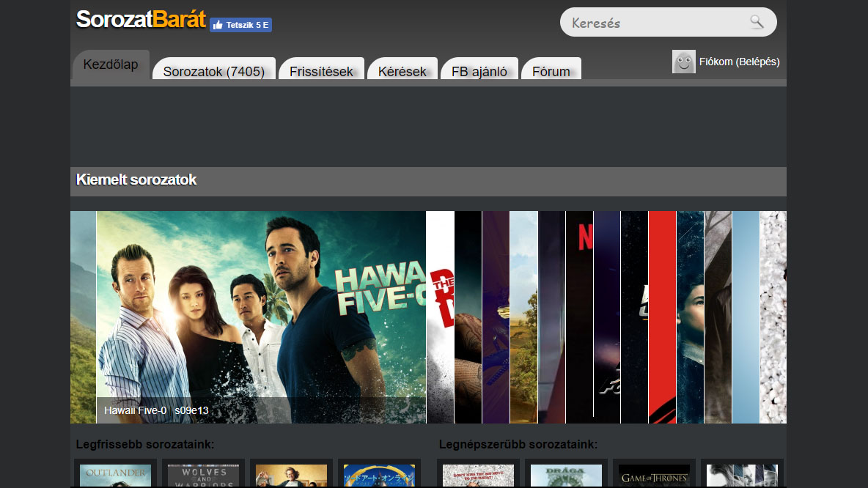This screenshot has width=868, height=488.
Task: Select the Netflix logo slide strip
Action: coord(580,317)
